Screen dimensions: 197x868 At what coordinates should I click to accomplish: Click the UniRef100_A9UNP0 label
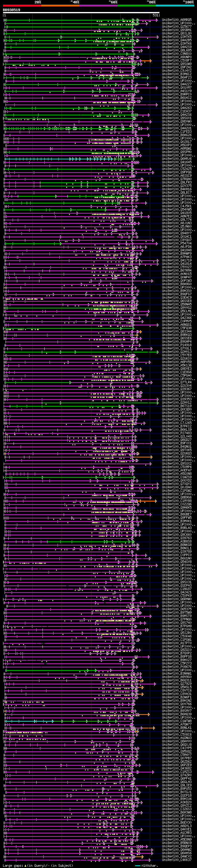click(x=177, y=57)
